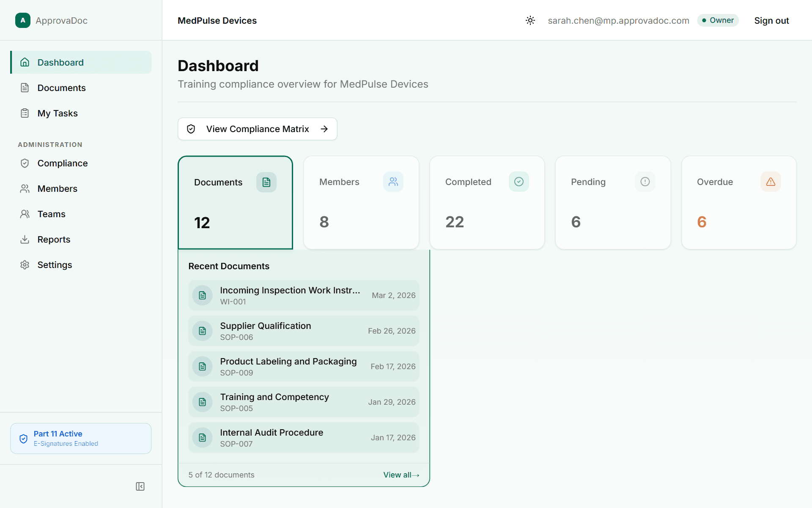
Task: Click the Documents card file icon
Action: coord(266,182)
